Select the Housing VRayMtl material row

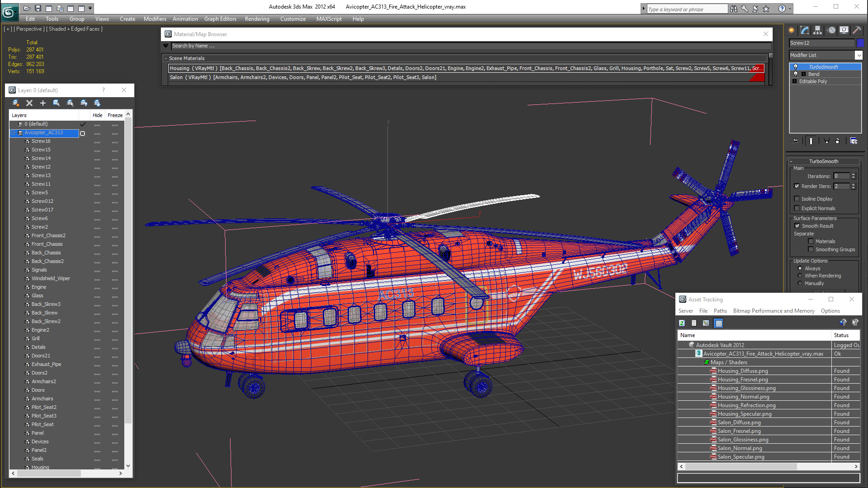[x=466, y=68]
